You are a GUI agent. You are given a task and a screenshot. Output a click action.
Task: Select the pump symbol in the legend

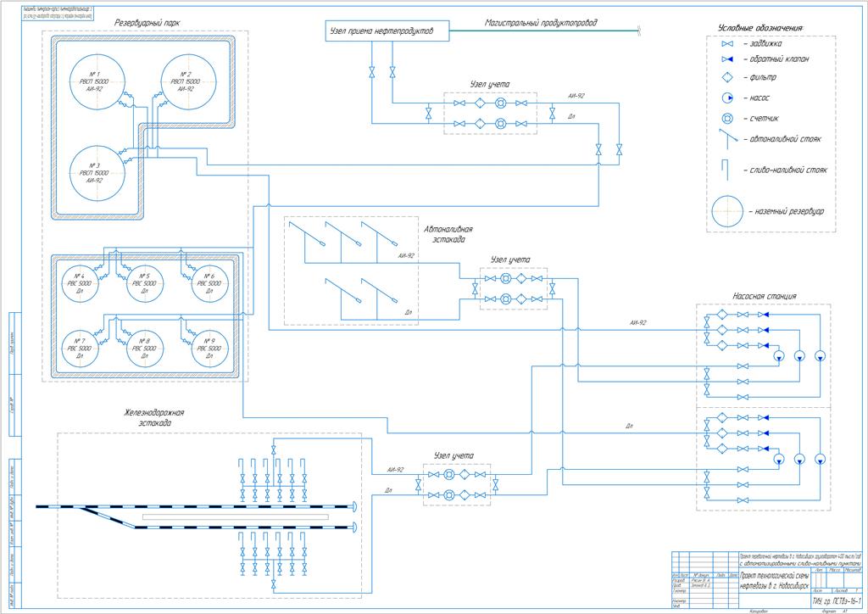click(727, 98)
